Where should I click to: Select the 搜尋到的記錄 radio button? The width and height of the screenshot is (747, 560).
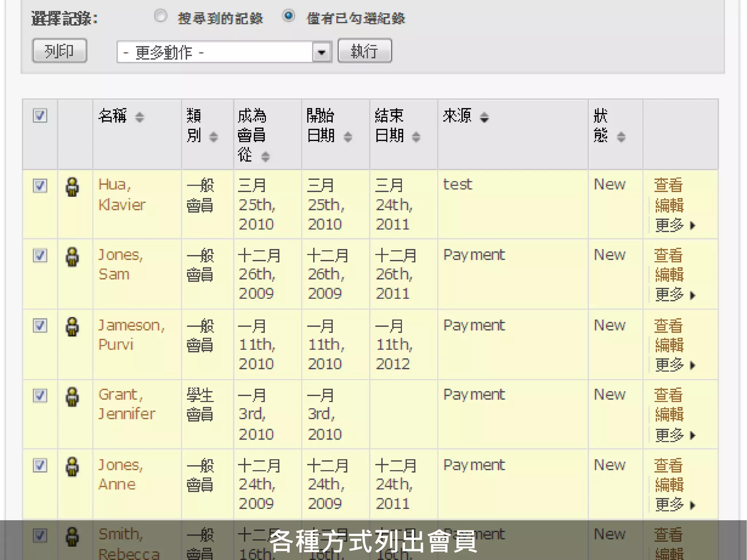160,16
